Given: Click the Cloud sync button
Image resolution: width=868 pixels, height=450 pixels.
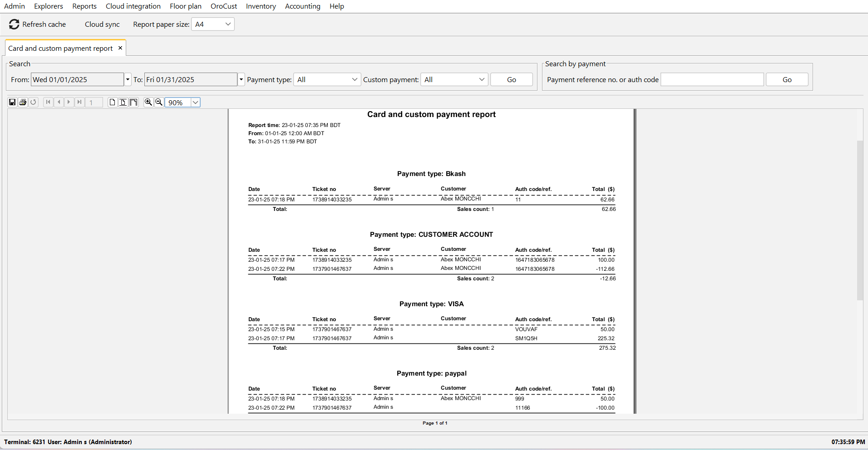Looking at the screenshot, I should coord(102,24).
